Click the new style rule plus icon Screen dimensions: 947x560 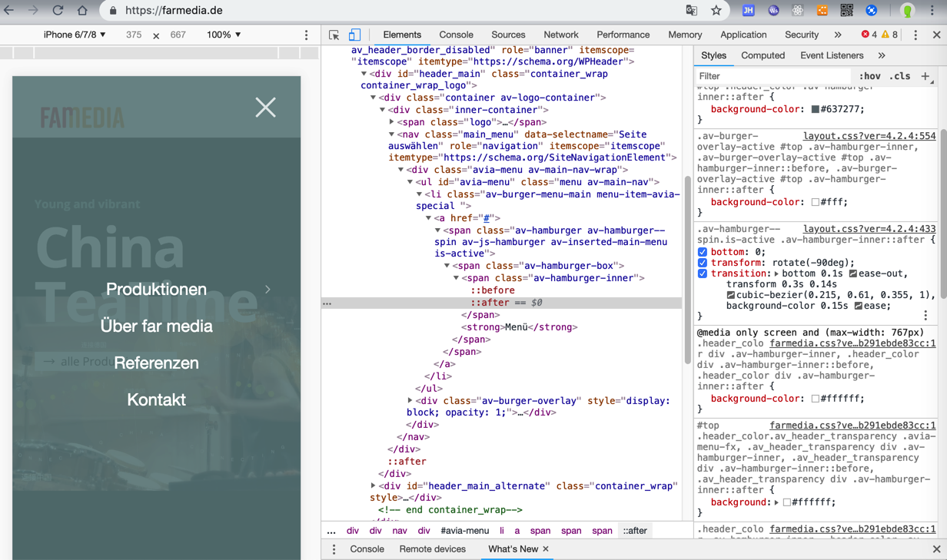click(x=925, y=76)
